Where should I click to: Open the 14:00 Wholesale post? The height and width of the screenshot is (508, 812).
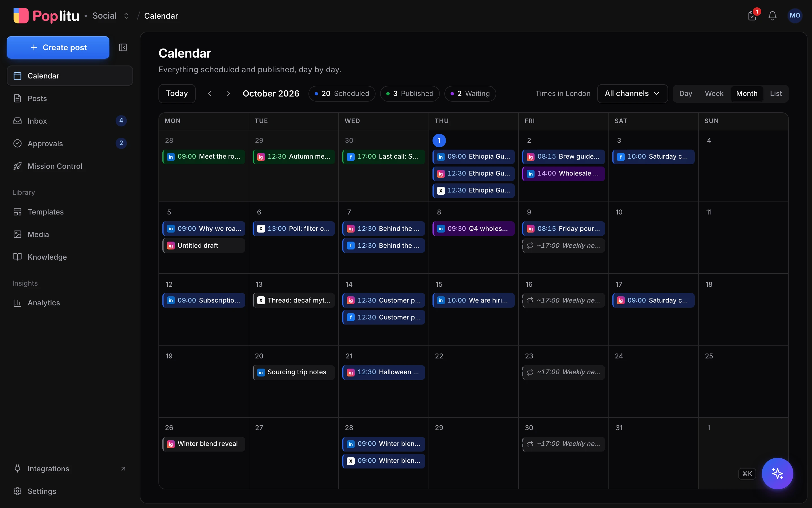tap(563, 173)
